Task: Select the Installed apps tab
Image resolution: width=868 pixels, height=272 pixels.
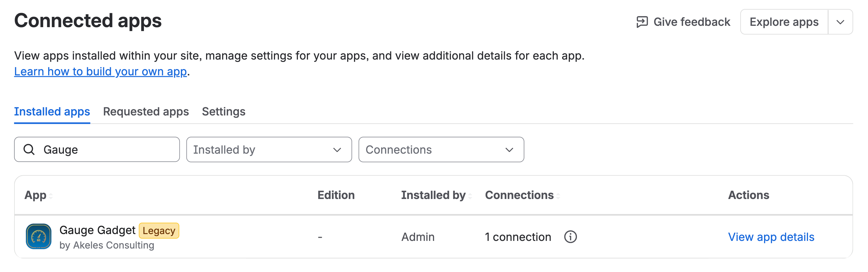Action: click(x=52, y=112)
